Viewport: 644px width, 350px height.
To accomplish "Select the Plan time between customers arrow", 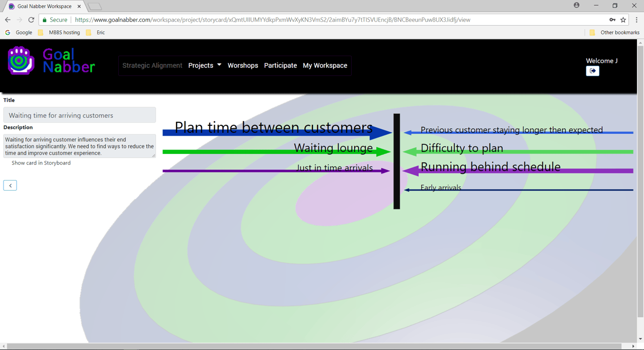I will (277, 132).
